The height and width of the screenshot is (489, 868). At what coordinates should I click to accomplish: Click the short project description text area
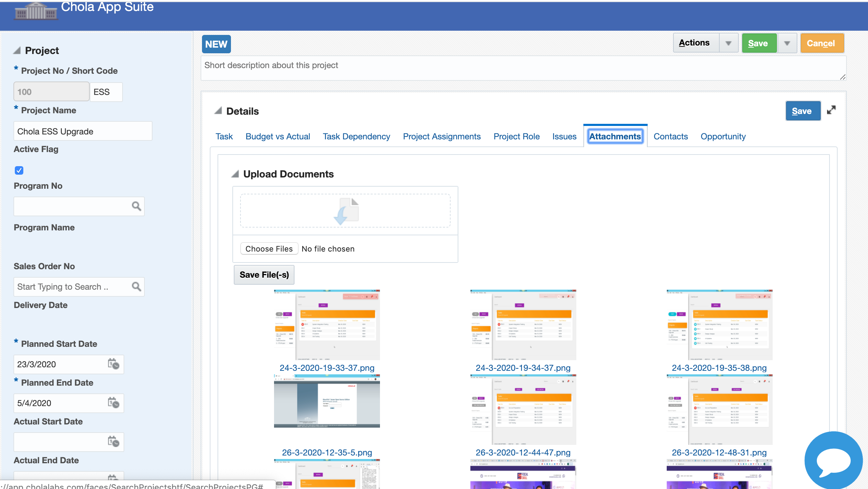point(523,68)
